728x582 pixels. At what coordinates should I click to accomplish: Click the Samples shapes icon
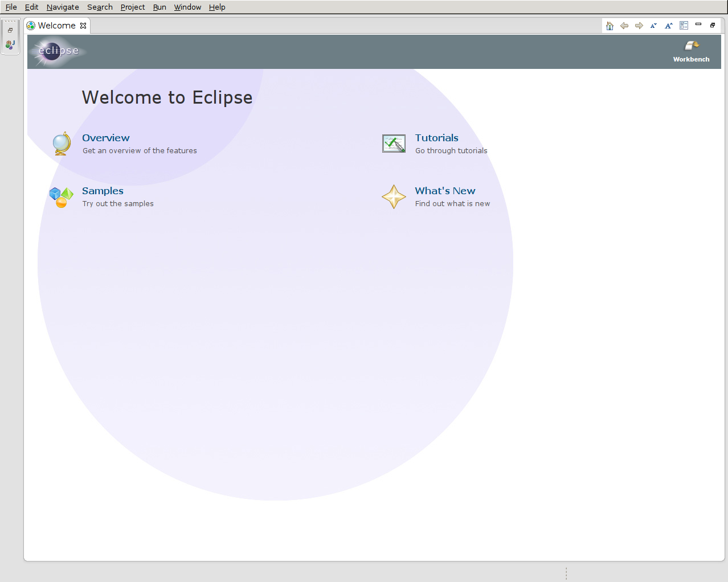(61, 197)
